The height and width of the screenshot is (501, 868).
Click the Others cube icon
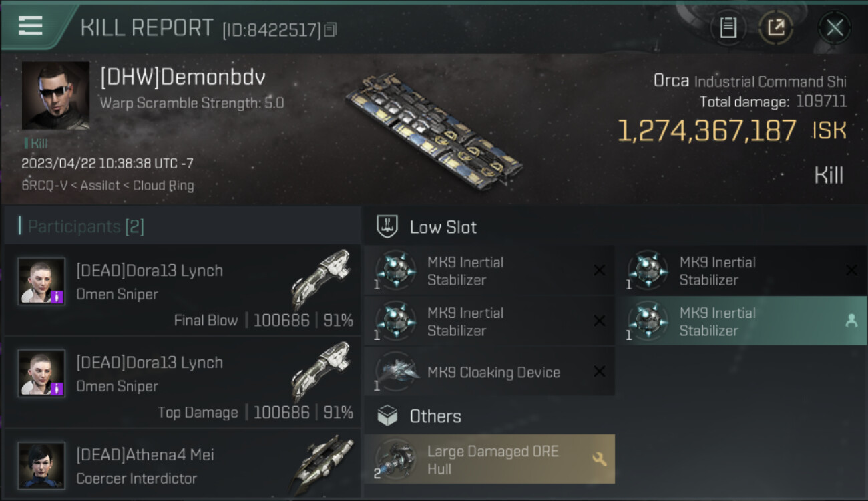pyautogui.click(x=387, y=416)
